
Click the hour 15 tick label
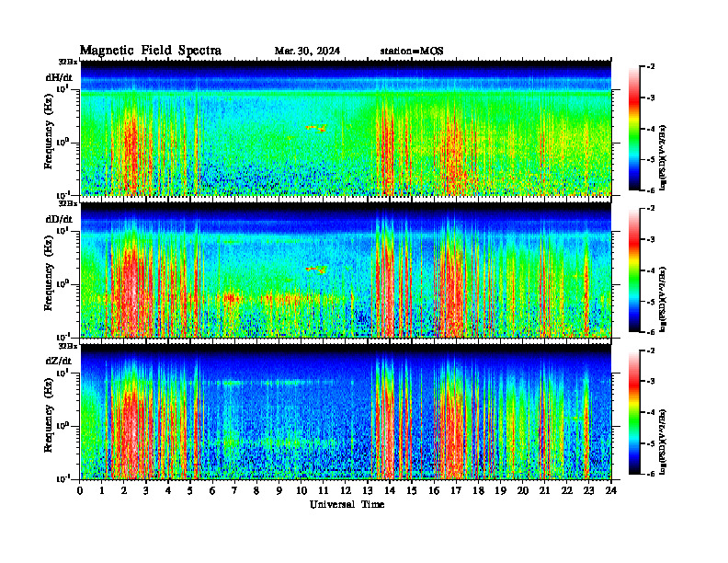412,491
